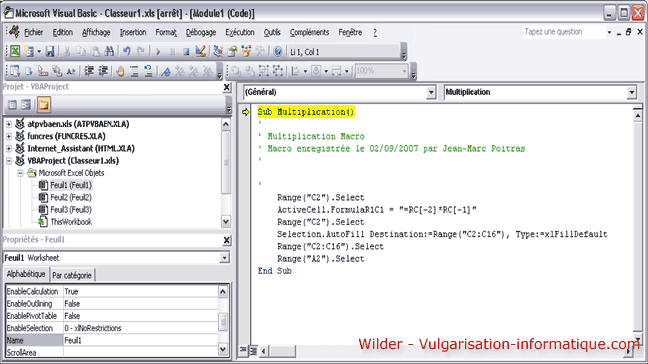Viewport: 648px width, 364px height.
Task: Uncomment the selected code block
Action: pyautogui.click(x=148, y=71)
